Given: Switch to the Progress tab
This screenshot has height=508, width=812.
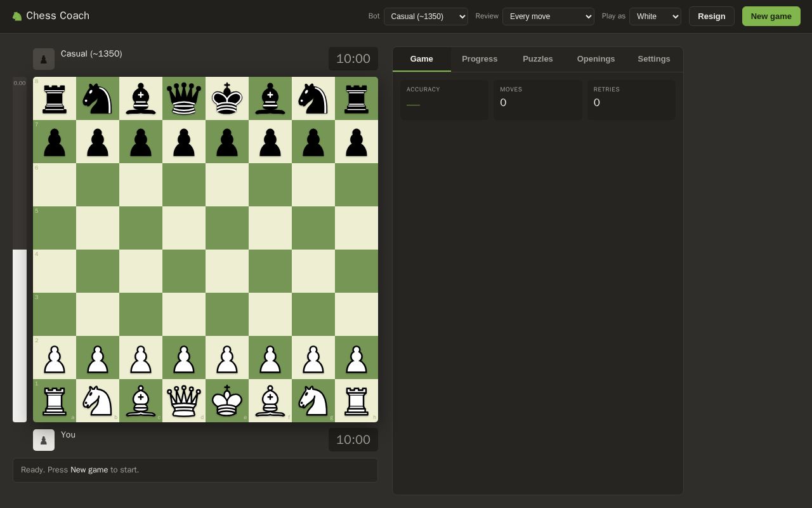Looking at the screenshot, I should (480, 59).
